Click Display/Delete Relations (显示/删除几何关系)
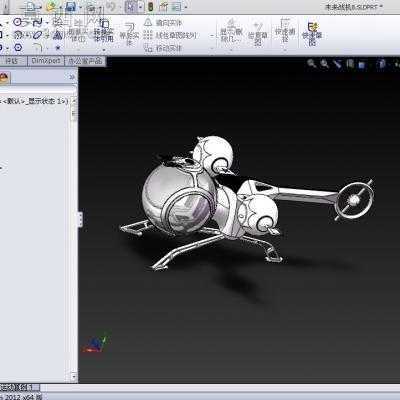This screenshot has width=400, height=400. point(231,31)
